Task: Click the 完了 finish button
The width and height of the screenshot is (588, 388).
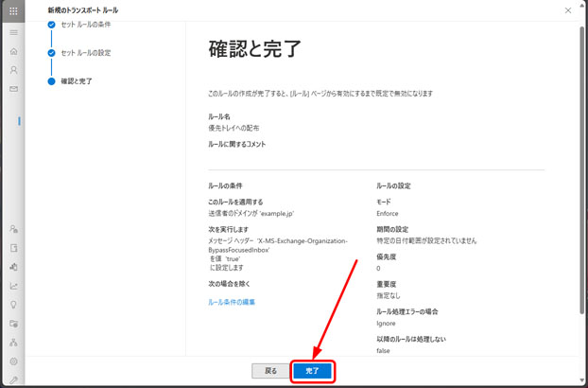Action: click(x=312, y=371)
